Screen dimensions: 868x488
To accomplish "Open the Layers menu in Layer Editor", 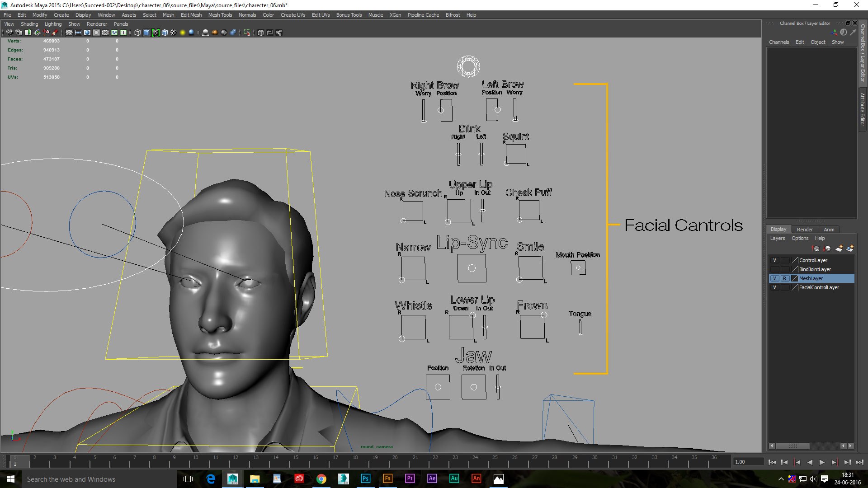I will (778, 238).
